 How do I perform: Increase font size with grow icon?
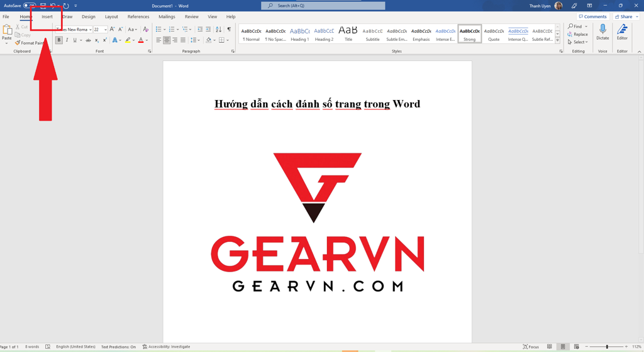tap(113, 30)
